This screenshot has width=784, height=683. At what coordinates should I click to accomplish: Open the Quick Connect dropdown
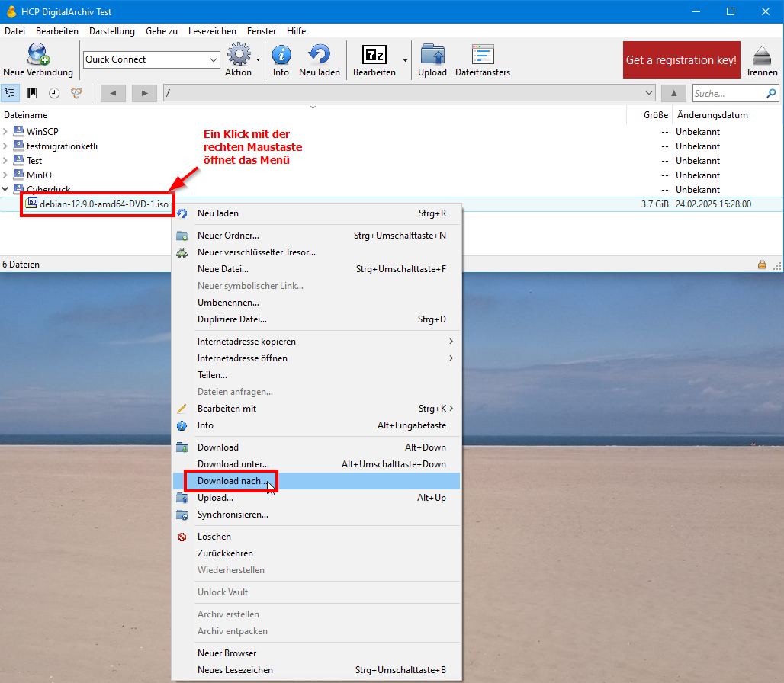pyautogui.click(x=214, y=59)
